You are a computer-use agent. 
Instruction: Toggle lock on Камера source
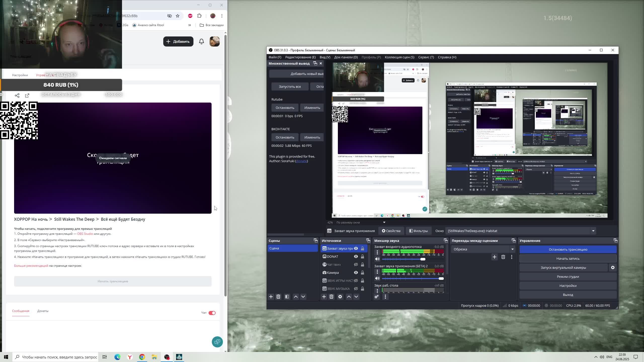(x=363, y=273)
